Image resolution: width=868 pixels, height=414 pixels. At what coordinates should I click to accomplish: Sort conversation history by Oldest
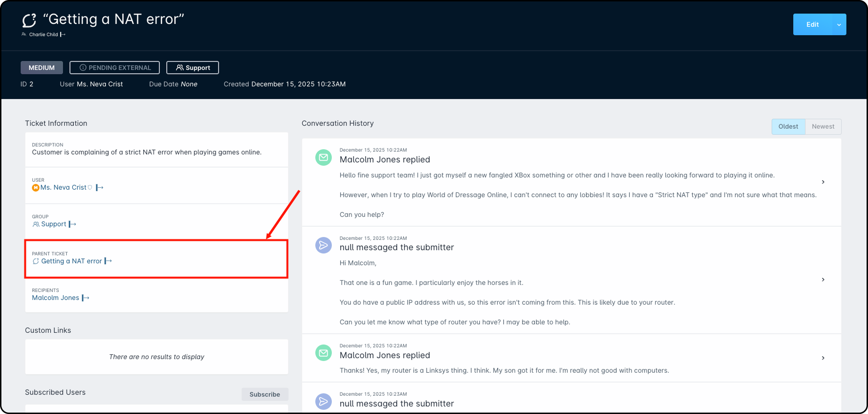(788, 127)
